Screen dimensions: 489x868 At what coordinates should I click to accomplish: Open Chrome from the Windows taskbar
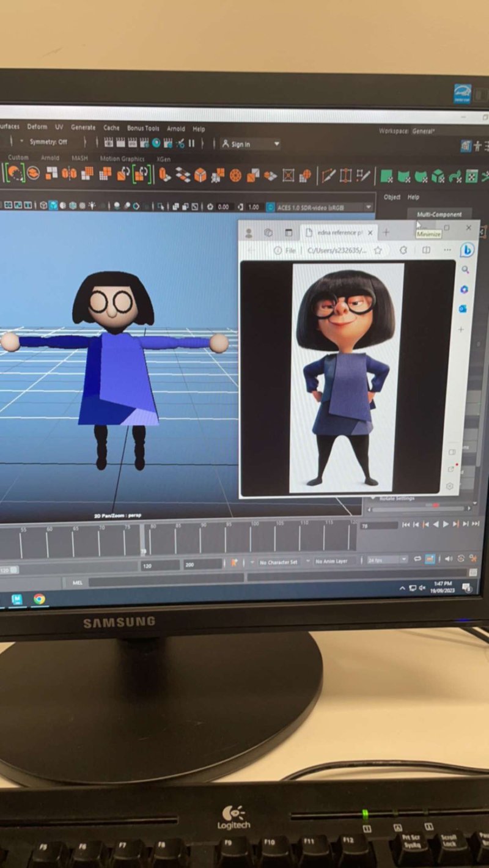pyautogui.click(x=39, y=599)
